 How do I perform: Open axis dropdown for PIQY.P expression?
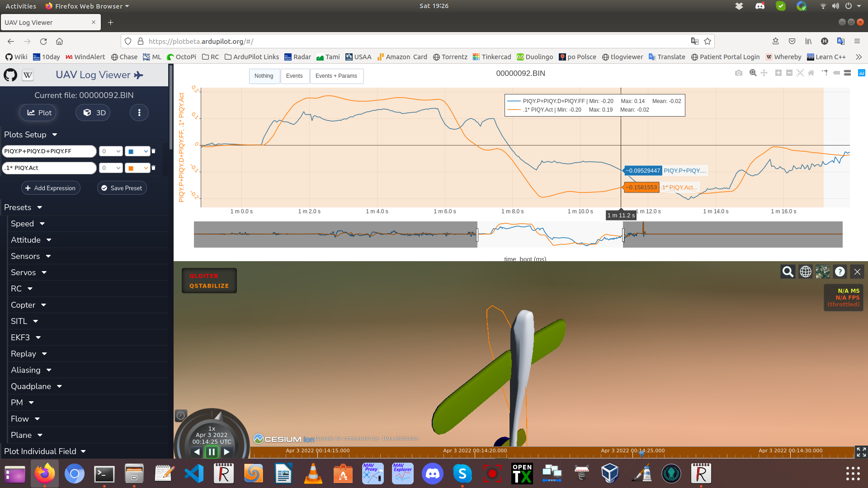click(111, 151)
